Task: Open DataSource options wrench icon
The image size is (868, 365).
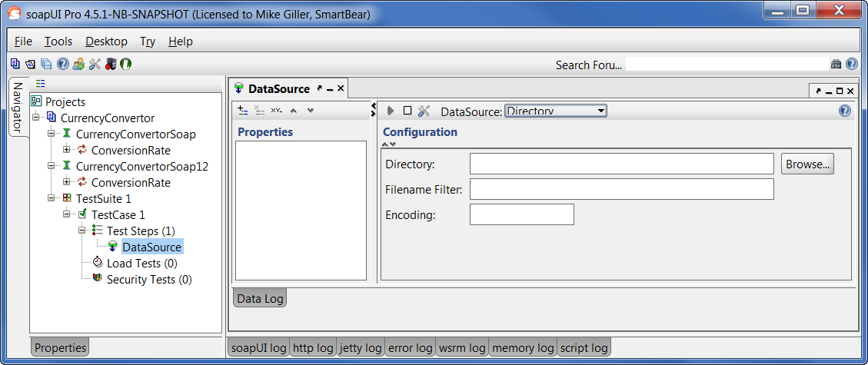Action: click(x=424, y=111)
